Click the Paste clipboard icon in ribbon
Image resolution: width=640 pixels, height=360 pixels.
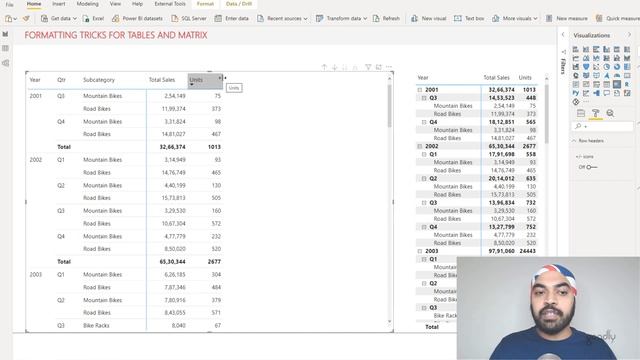[x=9, y=18]
